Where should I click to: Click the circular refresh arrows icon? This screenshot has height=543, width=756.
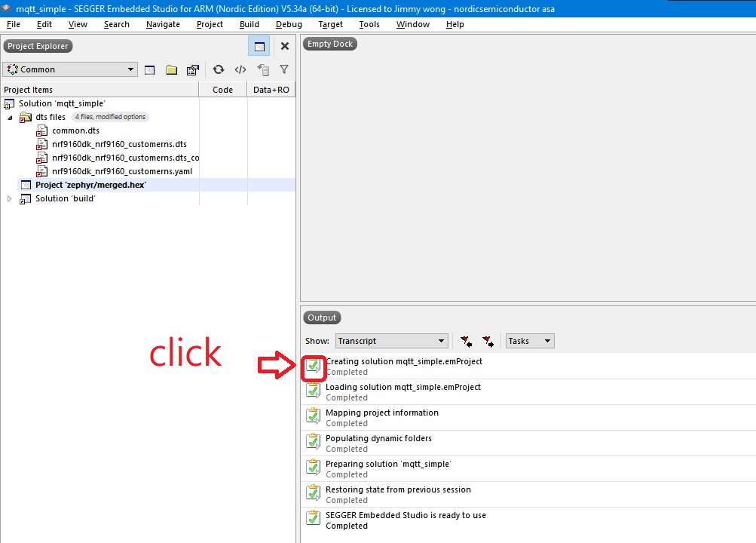point(219,69)
